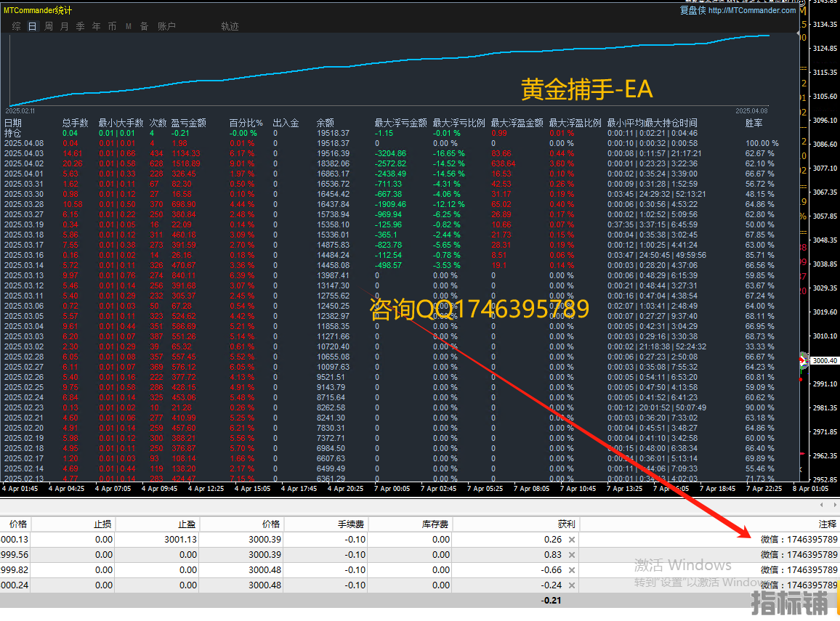
Task: Click the -3204.86 floating loss value
Action: (390, 154)
